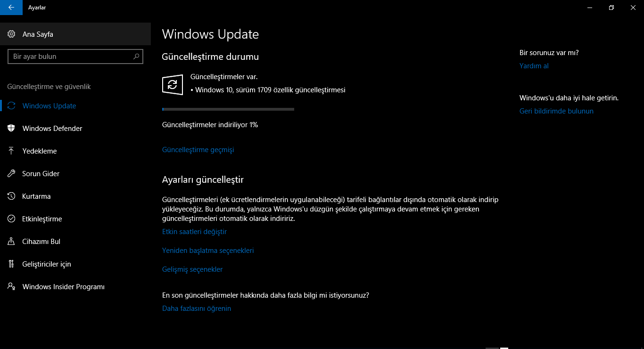
Task: Click Yardım al help link
Action: (x=534, y=66)
